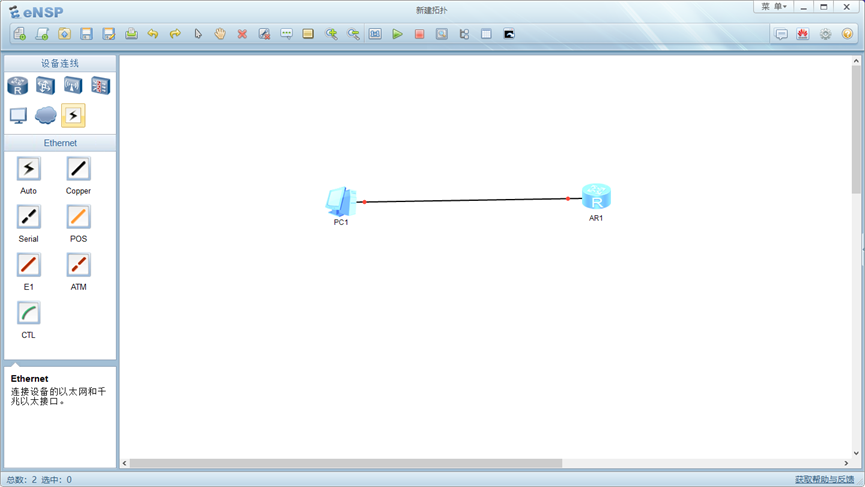The height and width of the screenshot is (487, 865).
Task: Click the scroll left arrow
Action: [125, 463]
